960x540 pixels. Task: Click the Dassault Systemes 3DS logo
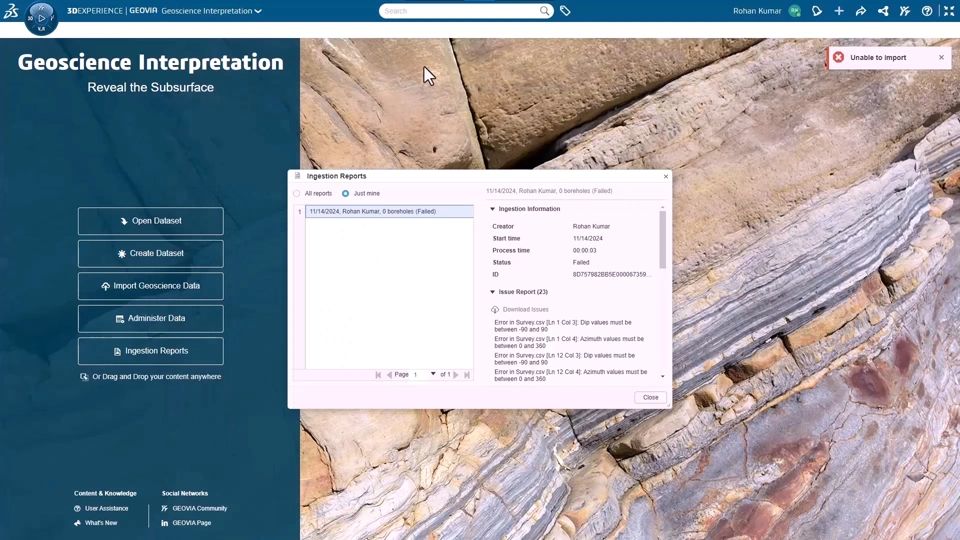(11, 10)
